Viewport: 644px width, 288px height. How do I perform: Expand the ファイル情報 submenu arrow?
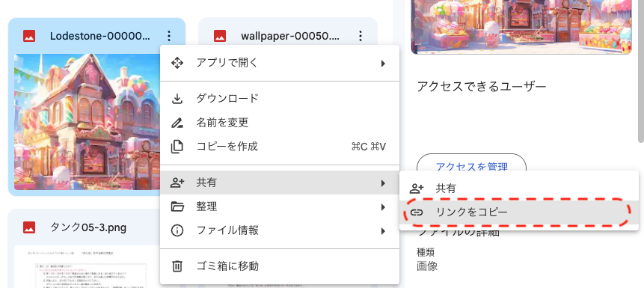pos(383,230)
